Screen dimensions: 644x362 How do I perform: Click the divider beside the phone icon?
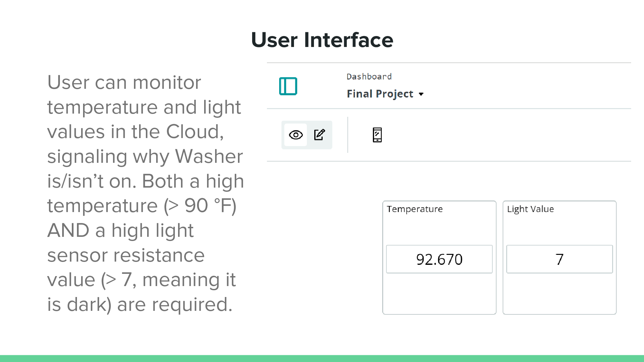(x=348, y=135)
